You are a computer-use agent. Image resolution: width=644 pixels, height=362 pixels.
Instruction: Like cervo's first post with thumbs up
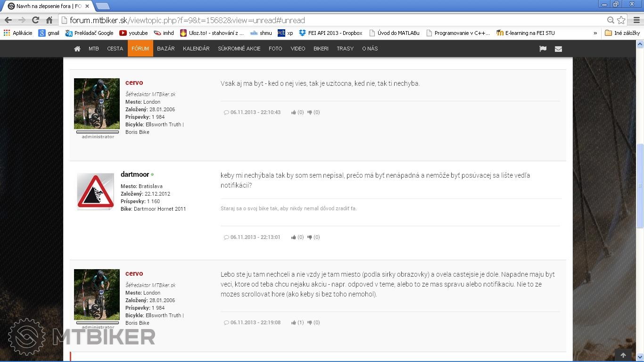coord(294,112)
